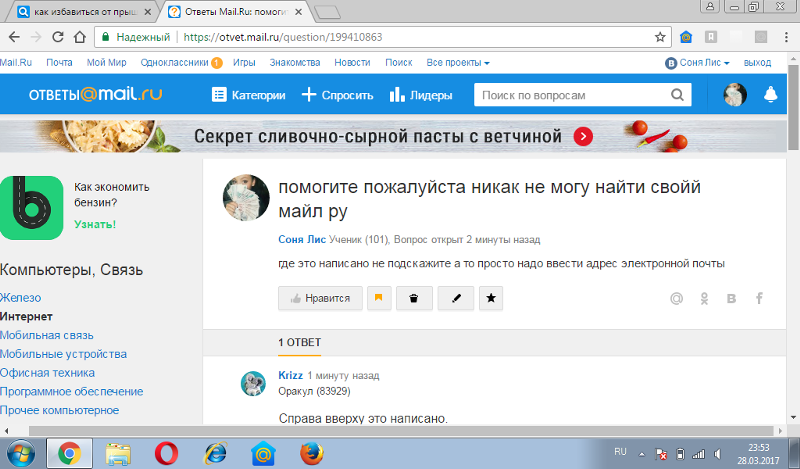800x469 pixels.
Task: Select Мобильная связь category
Action: (x=46, y=335)
